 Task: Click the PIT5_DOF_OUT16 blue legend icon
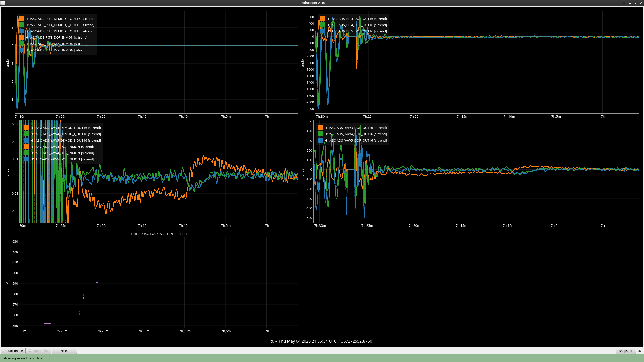(322, 31)
